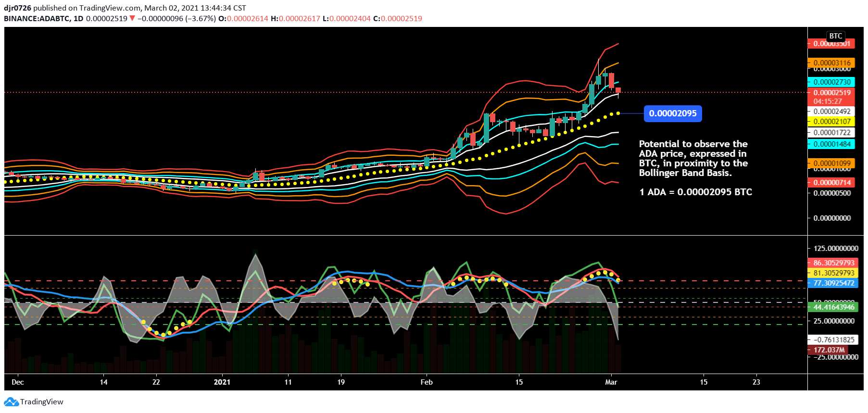Click the '1 ADA = 0.00002095 BTC' note

[695, 192]
